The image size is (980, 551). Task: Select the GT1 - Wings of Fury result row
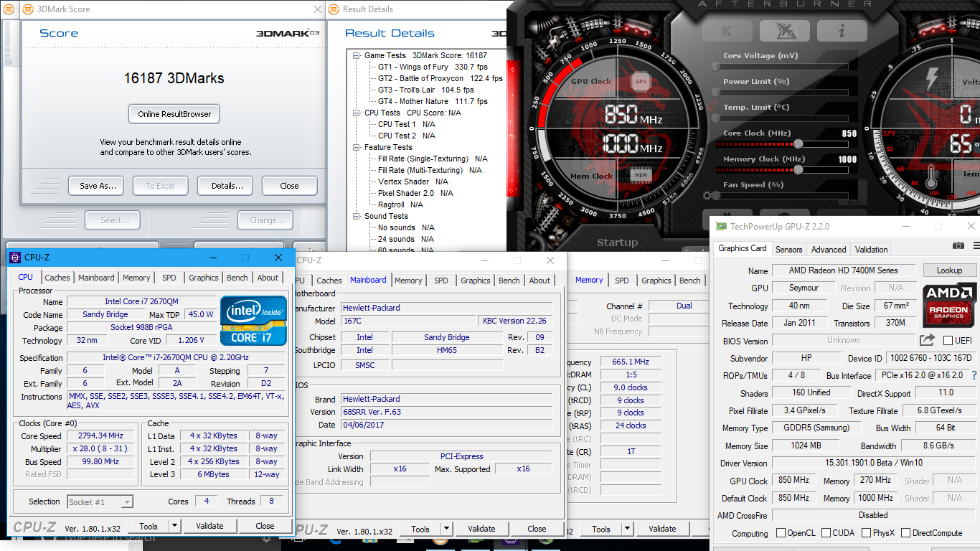(433, 67)
